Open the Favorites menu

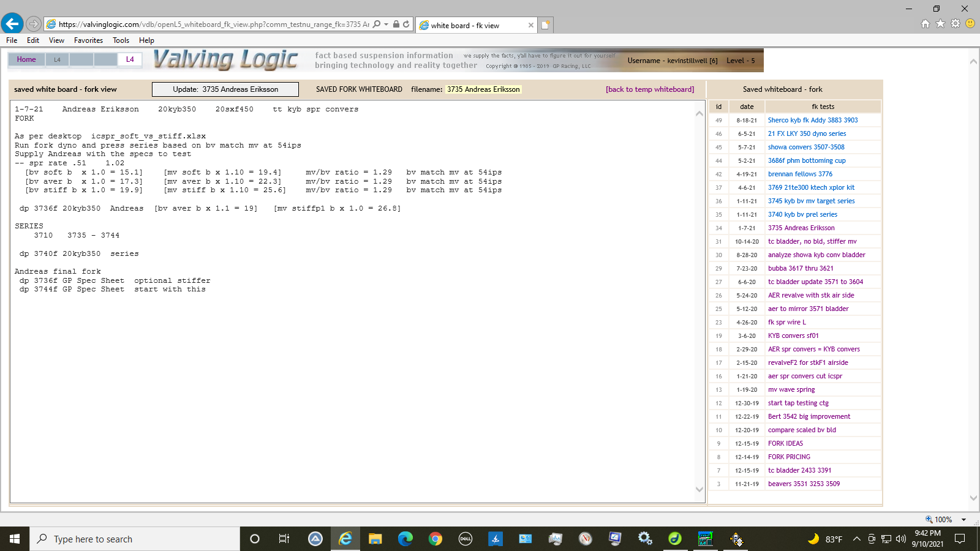[88, 40]
